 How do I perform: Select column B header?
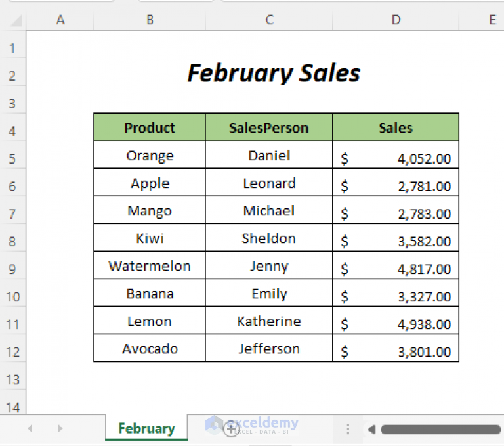pyautogui.click(x=150, y=20)
